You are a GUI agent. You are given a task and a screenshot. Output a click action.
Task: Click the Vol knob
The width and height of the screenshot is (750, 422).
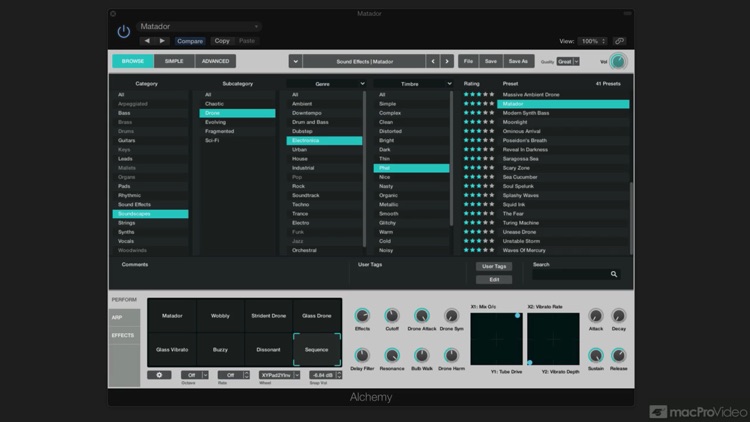(x=618, y=61)
